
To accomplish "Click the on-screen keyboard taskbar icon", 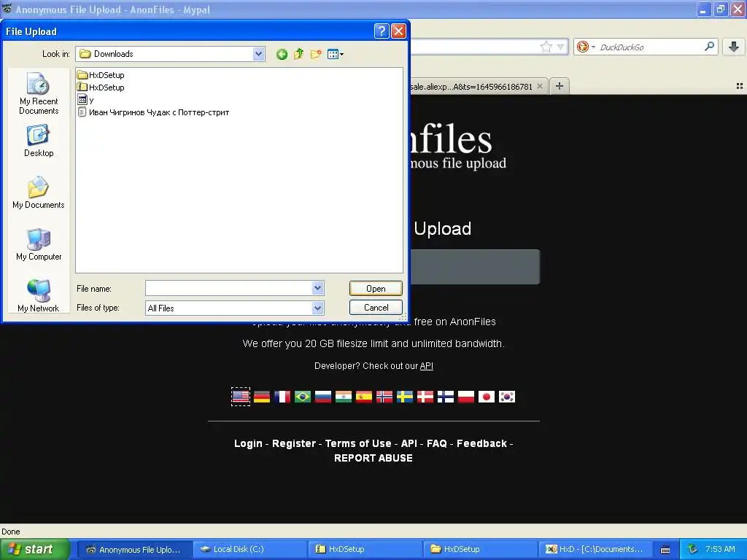I will [x=665, y=550].
